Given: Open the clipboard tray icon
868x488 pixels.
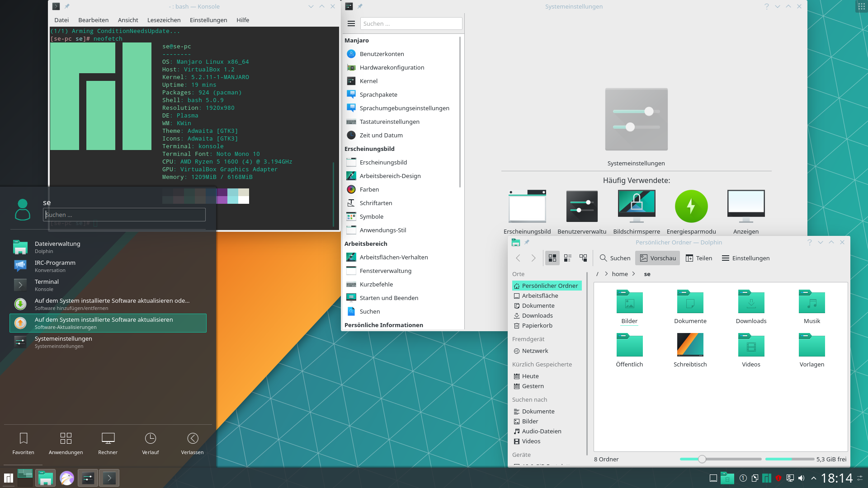Looking at the screenshot, I should (x=755, y=478).
